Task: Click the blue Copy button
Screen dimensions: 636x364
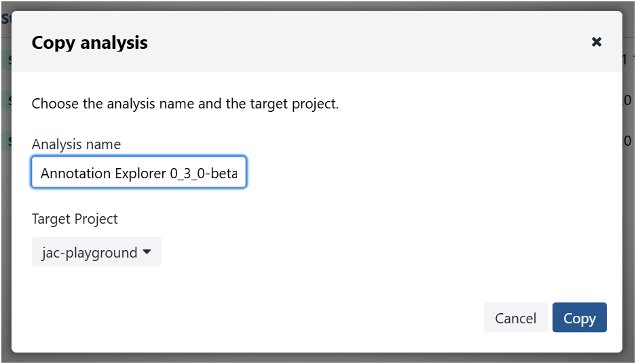Action: coord(579,318)
